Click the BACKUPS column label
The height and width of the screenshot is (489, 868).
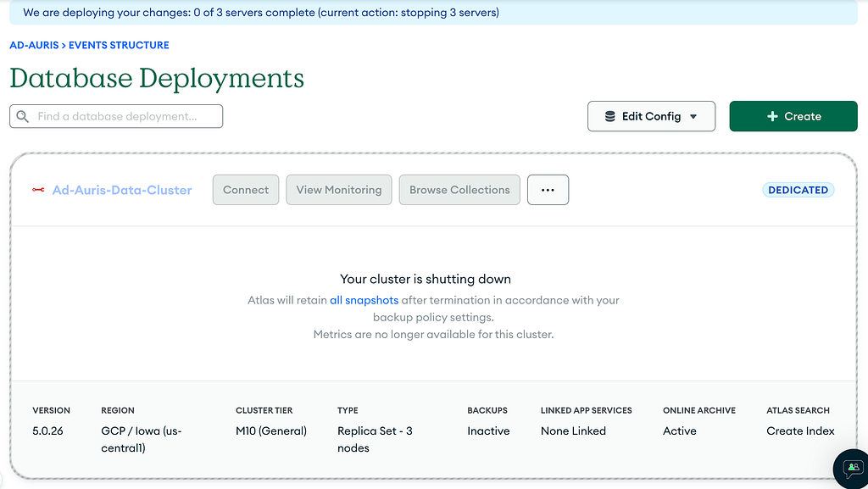[x=487, y=410]
